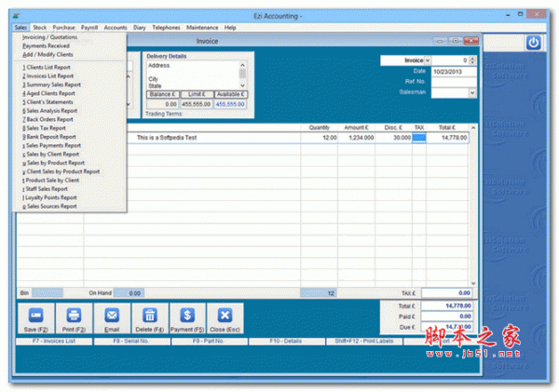Click up arrow of delivery address scrollbar
Viewport: 559px width, 392px height.
click(242, 65)
